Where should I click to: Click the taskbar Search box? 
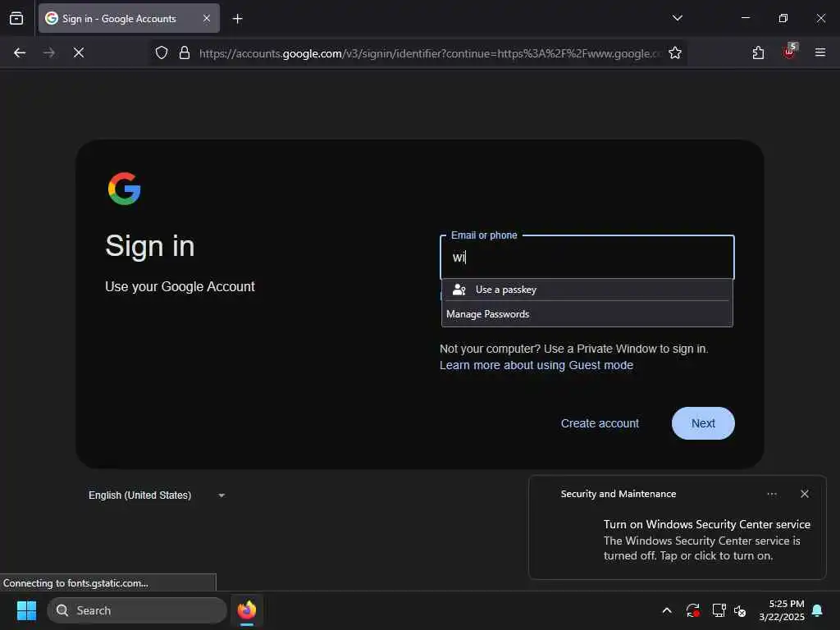pos(137,610)
